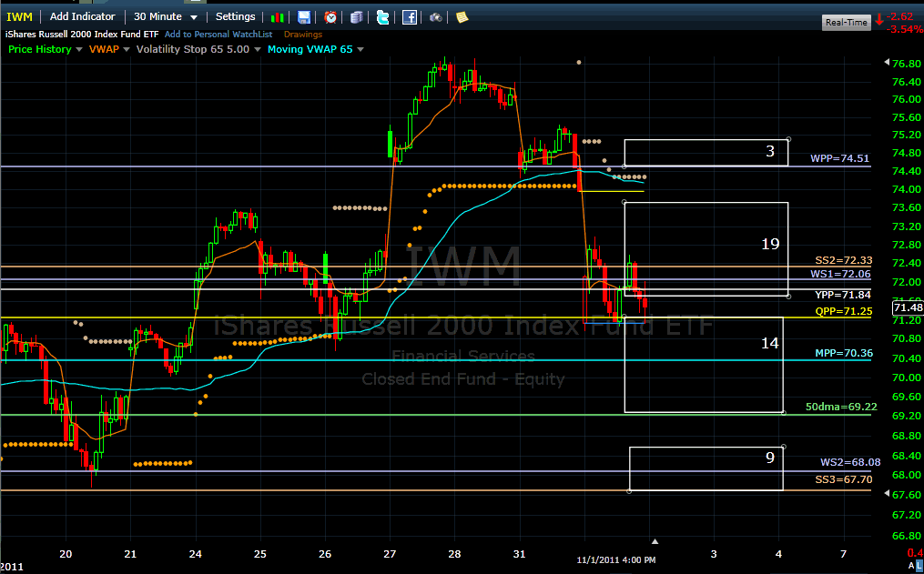Select the WPP=74.51 pivot label
This screenshot has width=924, height=574.
(x=839, y=158)
